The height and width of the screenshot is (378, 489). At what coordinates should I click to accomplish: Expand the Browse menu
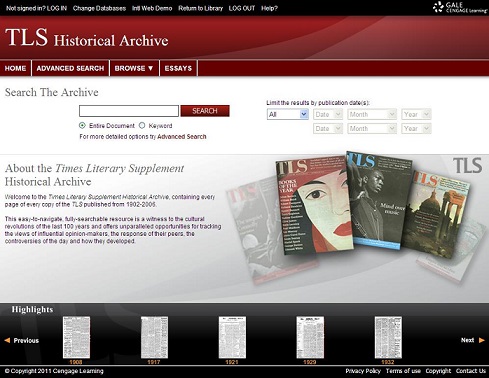click(x=134, y=68)
